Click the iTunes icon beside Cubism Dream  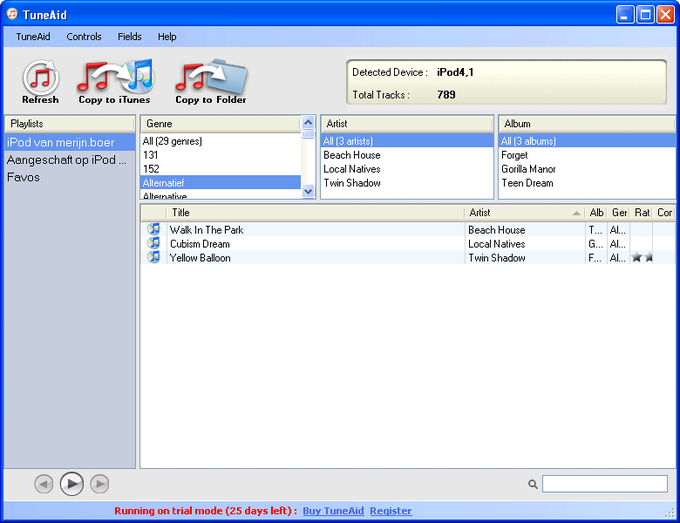point(154,243)
